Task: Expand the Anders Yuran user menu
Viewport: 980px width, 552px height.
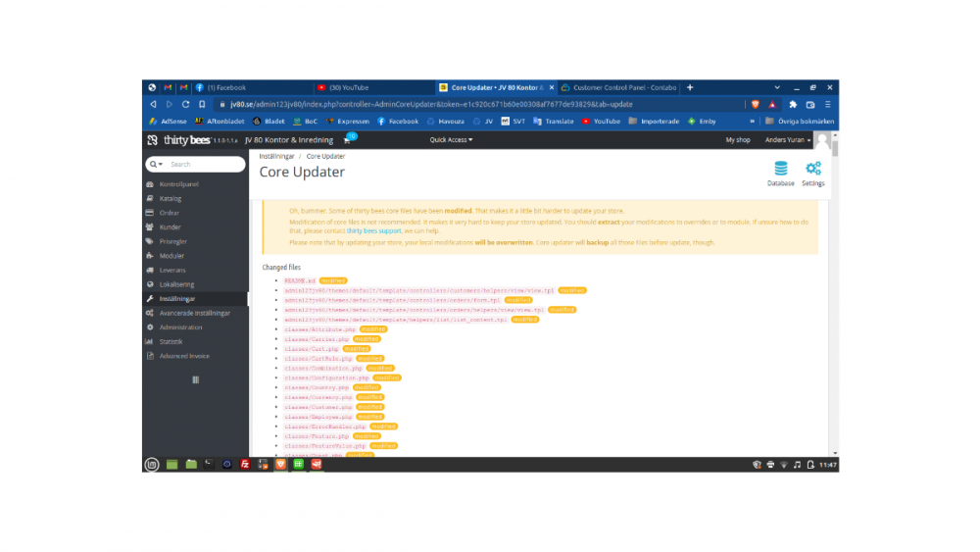Action: [x=787, y=140]
